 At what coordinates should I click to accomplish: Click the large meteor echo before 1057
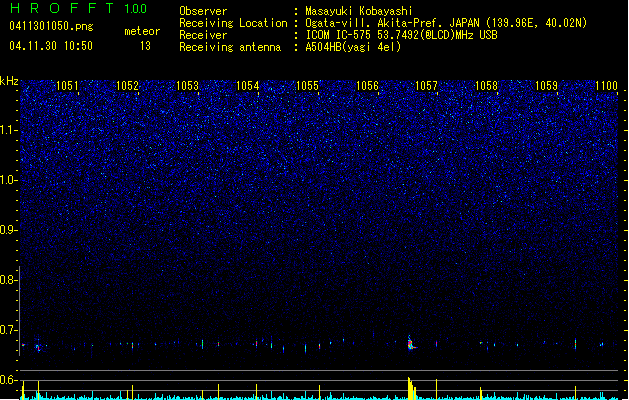(410, 344)
